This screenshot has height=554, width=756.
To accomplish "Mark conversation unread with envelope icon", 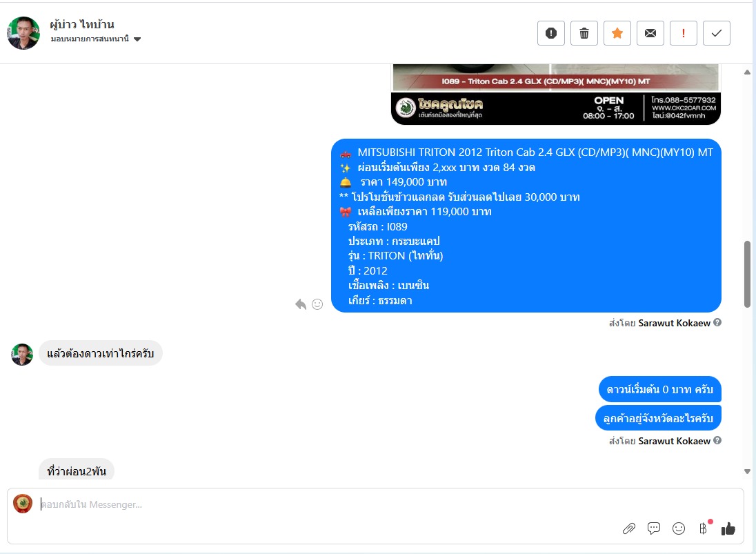I will pyautogui.click(x=650, y=33).
